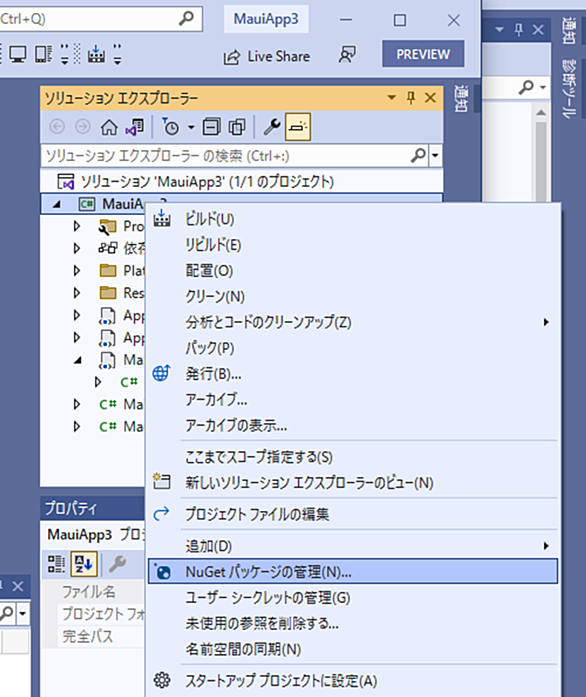Click Pending Changes Filter clock icon
The height and width of the screenshot is (697, 586).
coord(170,127)
